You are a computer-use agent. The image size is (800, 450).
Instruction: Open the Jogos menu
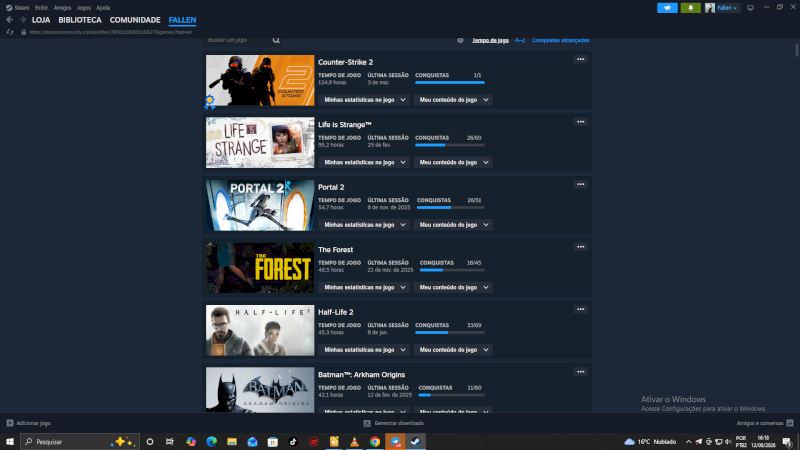coord(84,8)
